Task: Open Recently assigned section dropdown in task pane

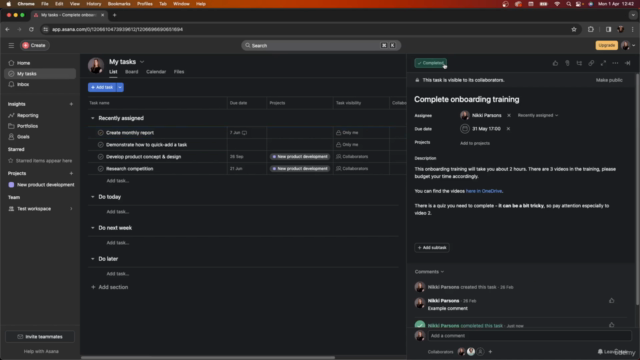Action: (538, 116)
